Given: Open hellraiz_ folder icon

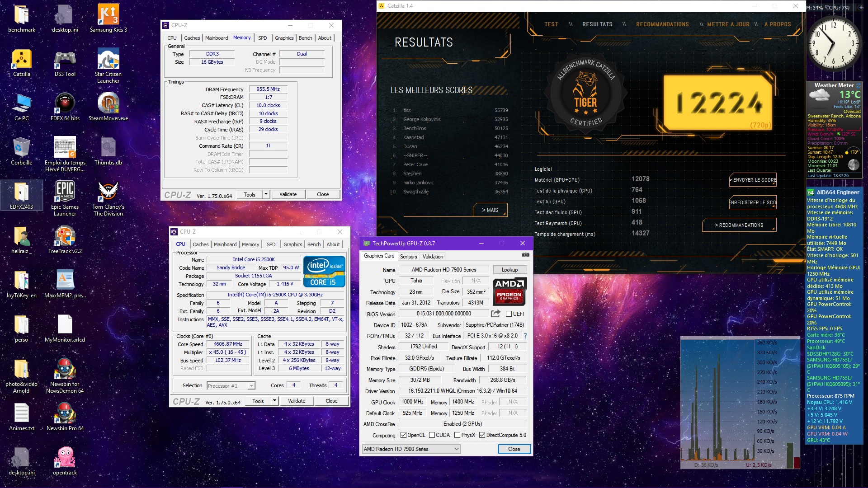Looking at the screenshot, I should tap(21, 240).
